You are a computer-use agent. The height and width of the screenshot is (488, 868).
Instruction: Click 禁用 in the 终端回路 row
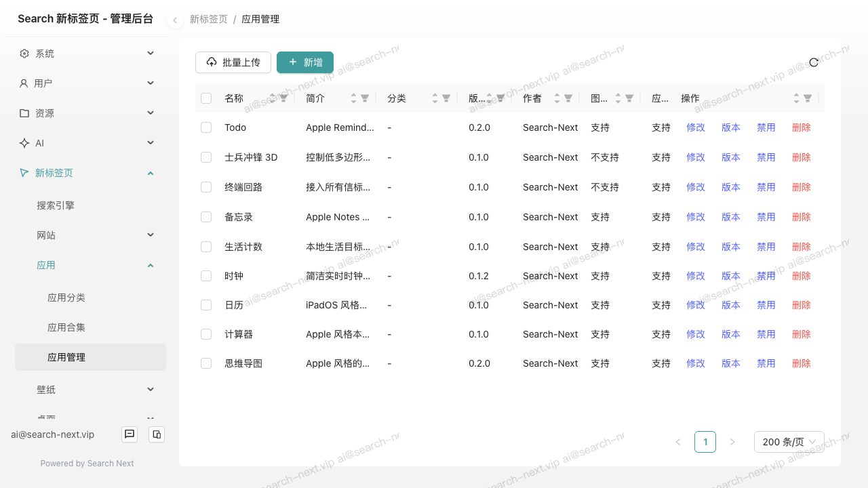(766, 187)
